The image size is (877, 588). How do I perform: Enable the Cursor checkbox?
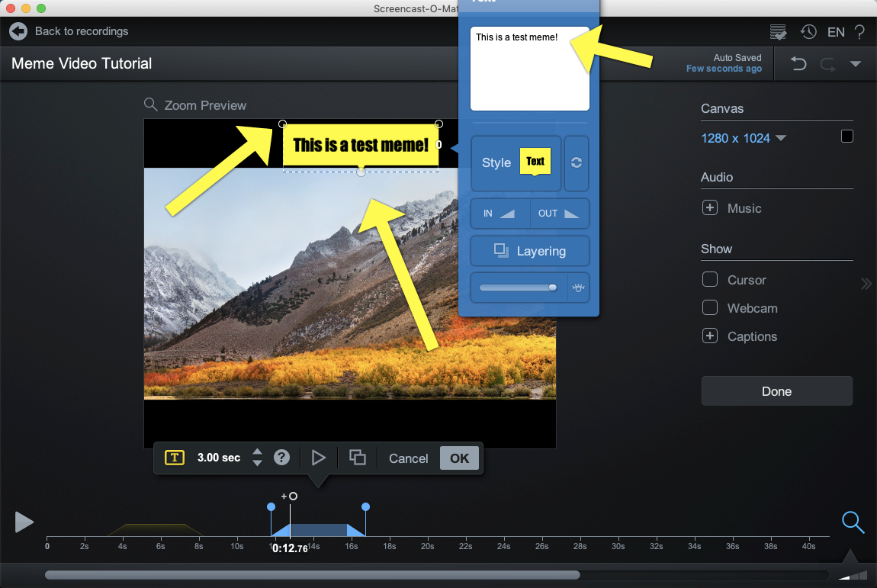710,279
